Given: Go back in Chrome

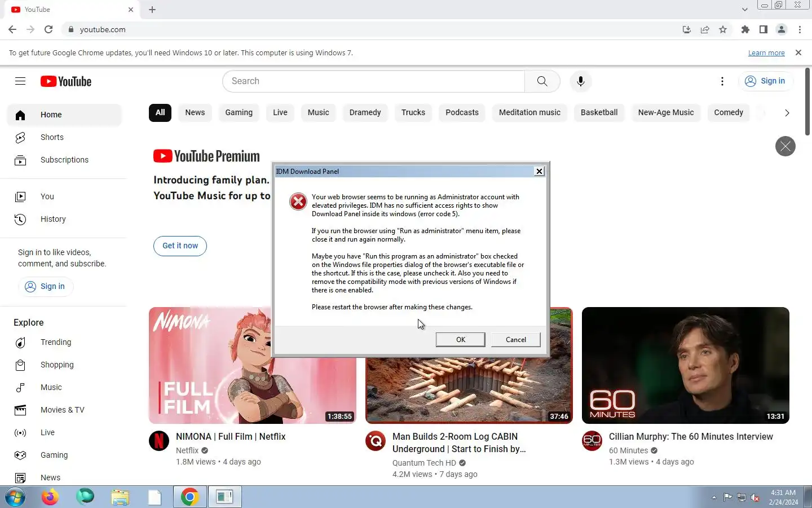Looking at the screenshot, I should [x=12, y=29].
